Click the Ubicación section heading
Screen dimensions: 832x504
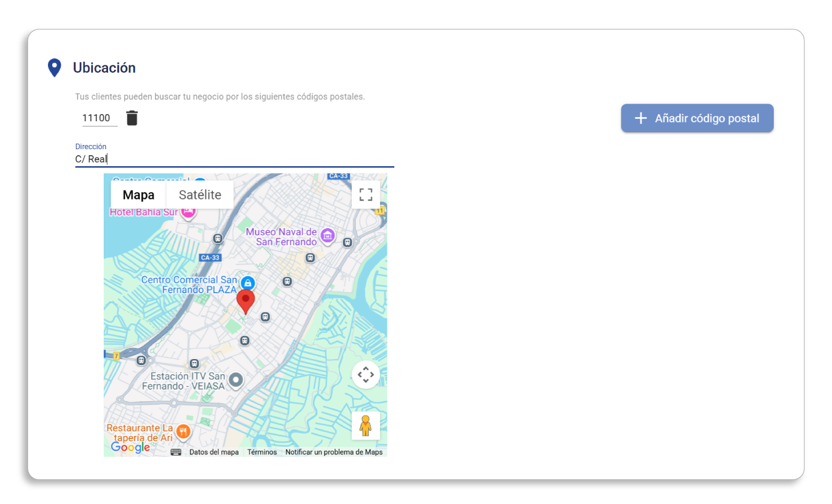point(104,68)
